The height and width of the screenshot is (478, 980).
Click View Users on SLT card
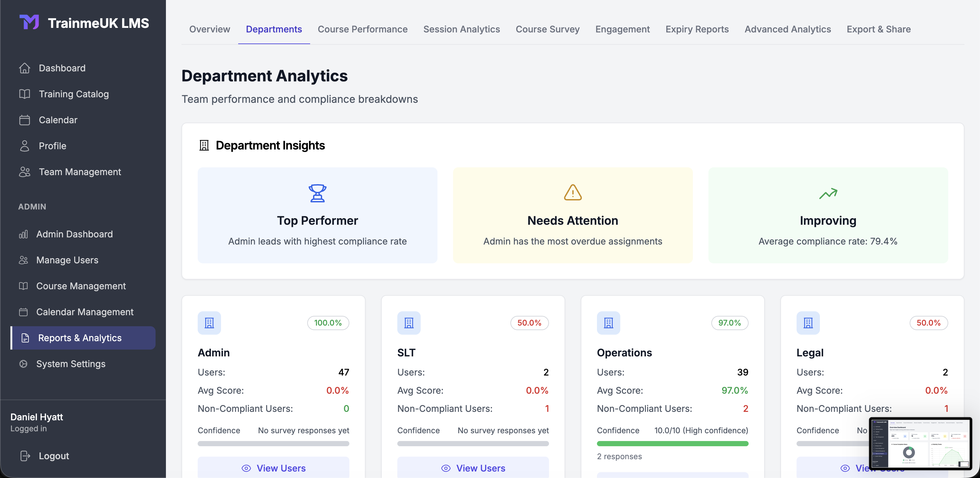click(x=473, y=468)
